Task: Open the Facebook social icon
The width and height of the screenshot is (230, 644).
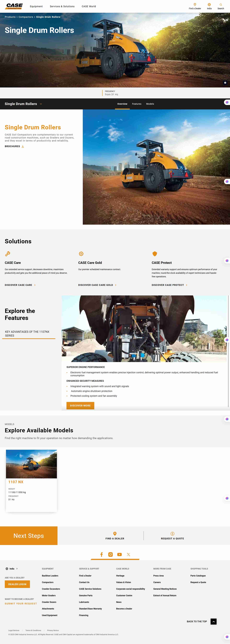Action: tap(102, 554)
